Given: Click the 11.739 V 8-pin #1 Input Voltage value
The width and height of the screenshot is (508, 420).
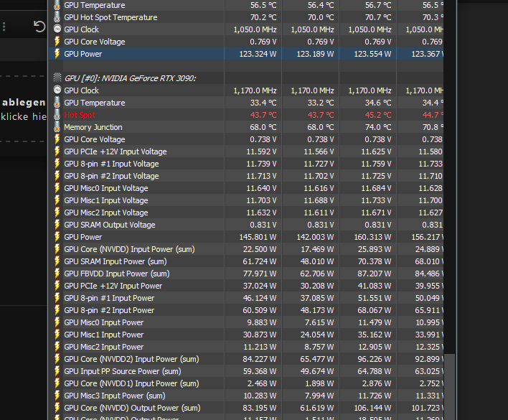Looking at the screenshot, I should coord(261,164).
